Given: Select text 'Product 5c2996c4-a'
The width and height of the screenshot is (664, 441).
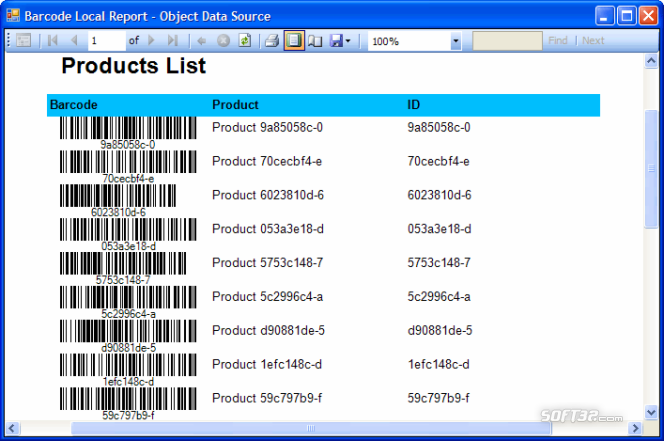Looking at the screenshot, I should point(267,297).
